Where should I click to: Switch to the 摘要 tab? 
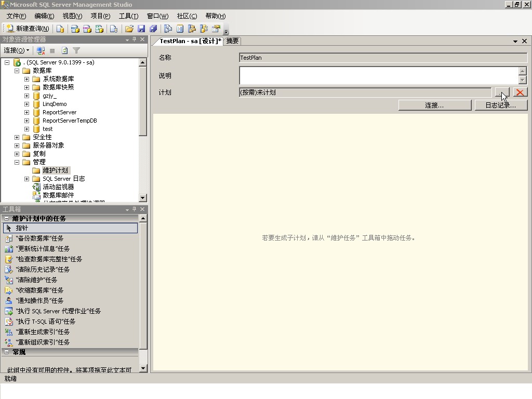(232, 41)
